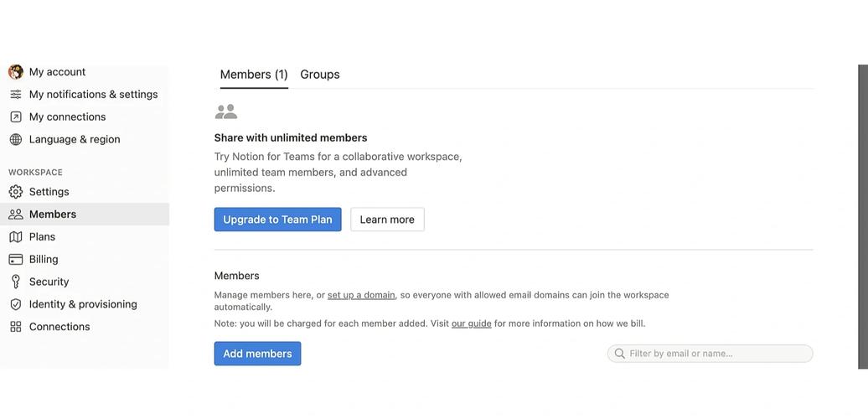The image size is (868, 419).
Task: Select the Members (1) tab
Action: point(254,75)
